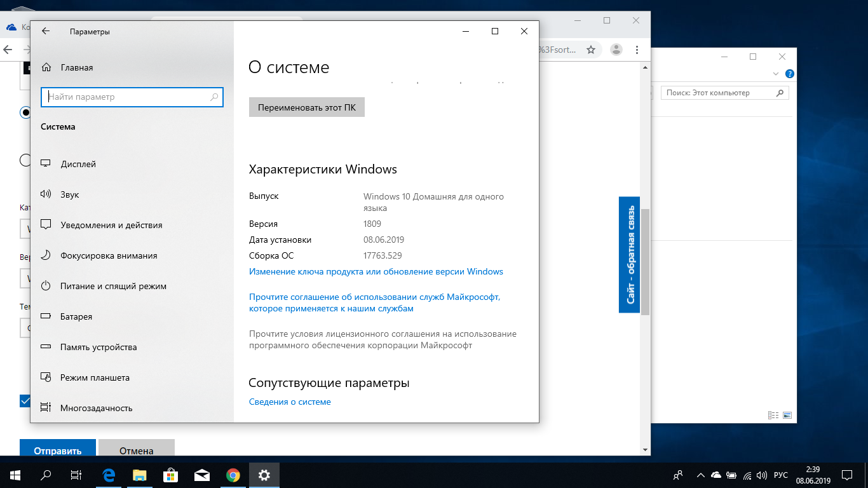The image size is (868, 488).
Task: Go back using Settings back arrow
Action: tap(46, 31)
